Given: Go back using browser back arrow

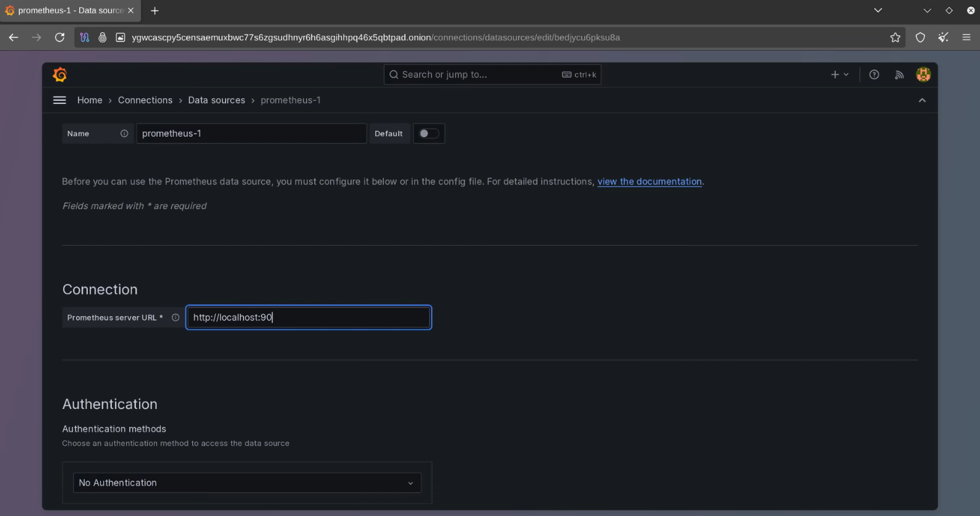Looking at the screenshot, I should tap(14, 38).
